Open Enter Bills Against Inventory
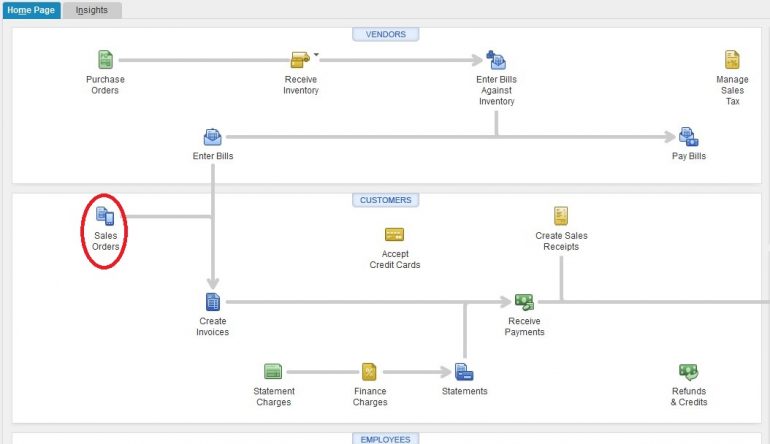 (x=496, y=60)
